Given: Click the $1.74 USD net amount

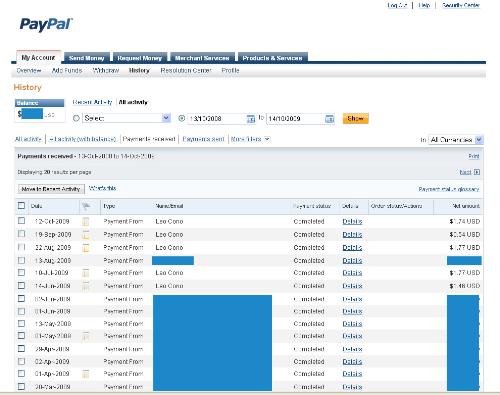Looking at the screenshot, I should 464,221.
